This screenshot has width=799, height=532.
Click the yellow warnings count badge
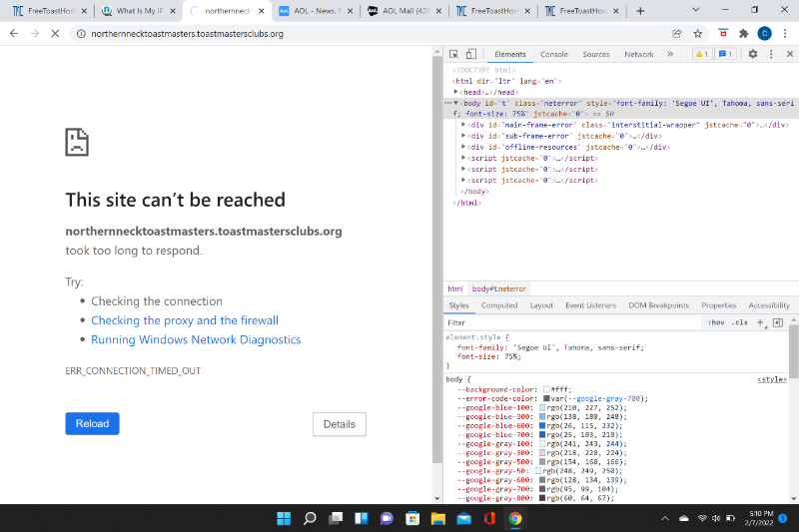(x=702, y=54)
